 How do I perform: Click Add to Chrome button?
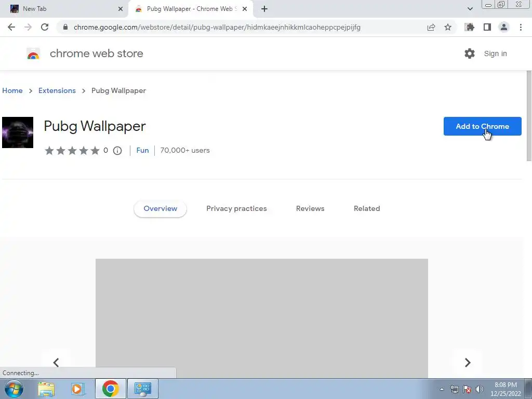pos(483,126)
